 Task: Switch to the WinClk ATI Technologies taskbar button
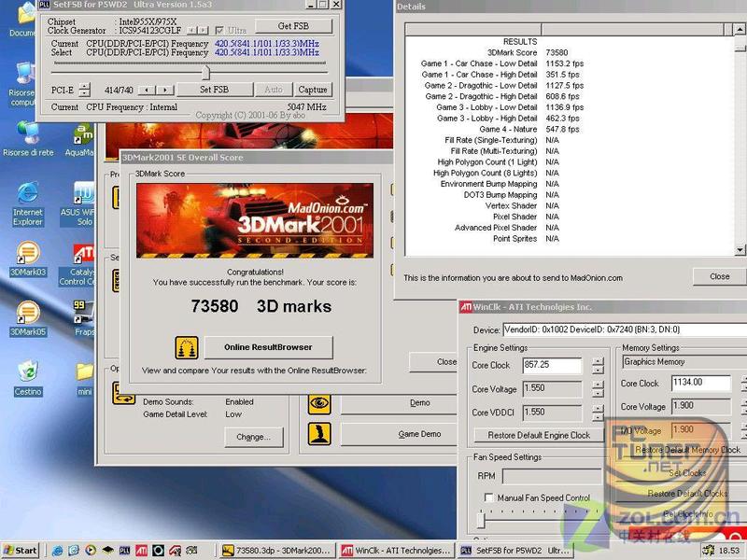(396, 551)
